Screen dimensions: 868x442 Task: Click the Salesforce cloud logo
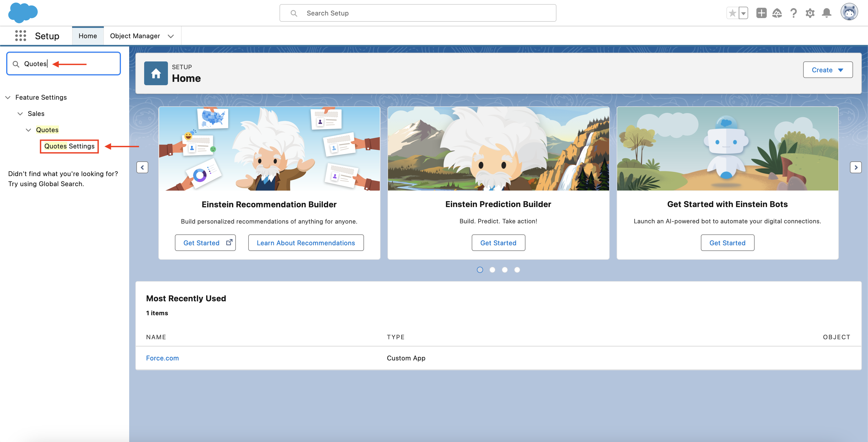pos(22,13)
